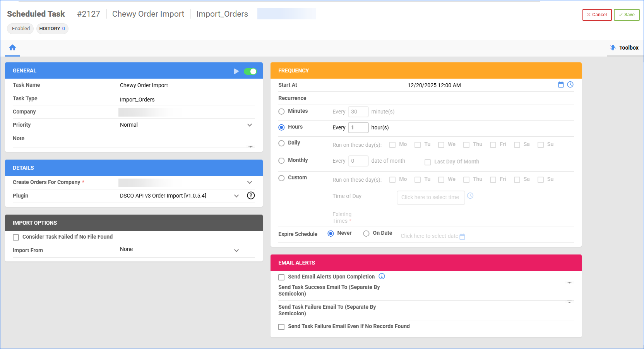This screenshot has width=644, height=349.
Task: Click info icon beside Email Alerts Upon Completion
Action: (x=382, y=277)
